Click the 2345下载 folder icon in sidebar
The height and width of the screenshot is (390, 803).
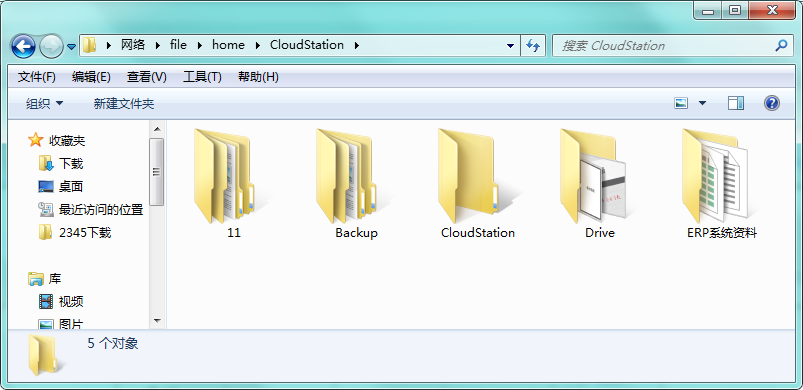tap(46, 232)
